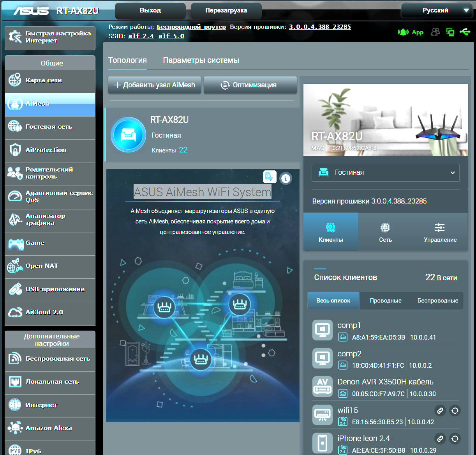Click the Adaptive QoS gauge icon
Viewport: 476px width, 455px height.
tap(15, 196)
